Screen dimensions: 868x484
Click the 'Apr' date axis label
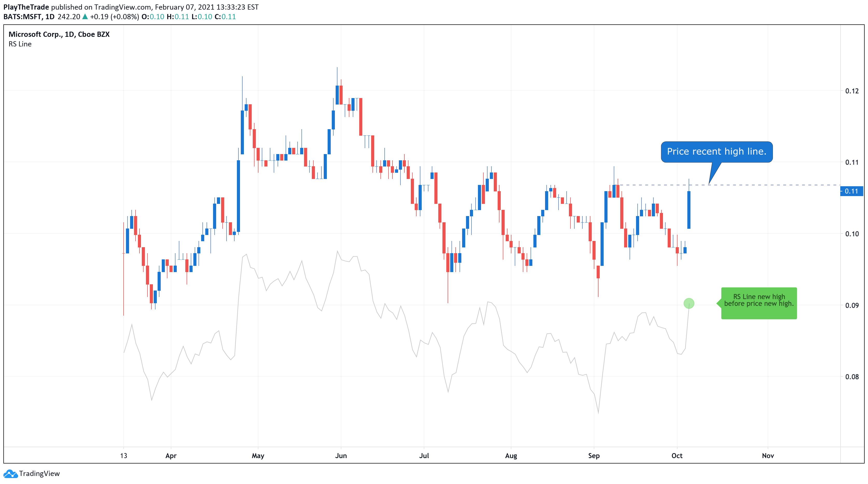click(171, 456)
